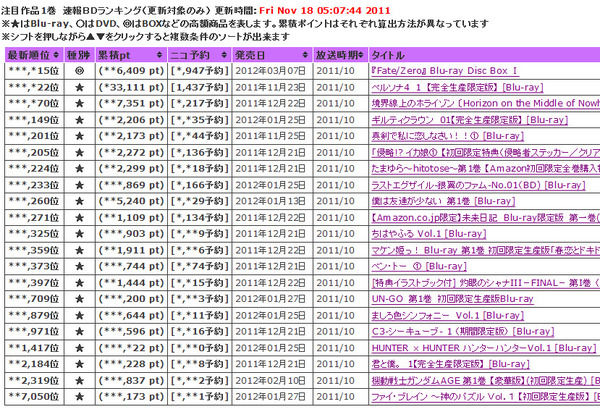Select points cell (**7,351 pt)
The height and width of the screenshot is (412, 600).
pos(131,103)
